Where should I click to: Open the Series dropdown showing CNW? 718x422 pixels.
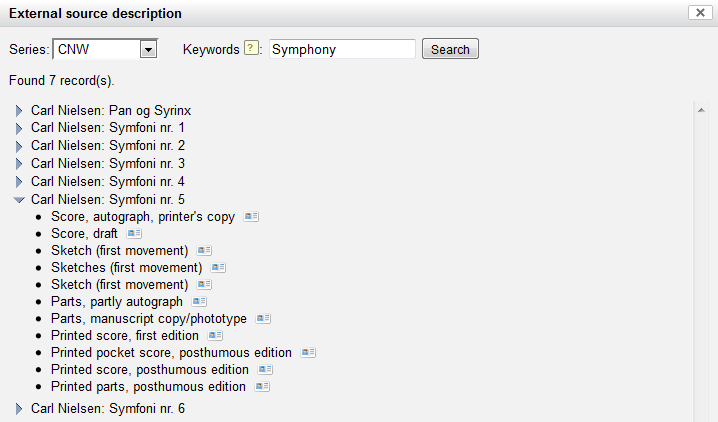[x=149, y=49]
